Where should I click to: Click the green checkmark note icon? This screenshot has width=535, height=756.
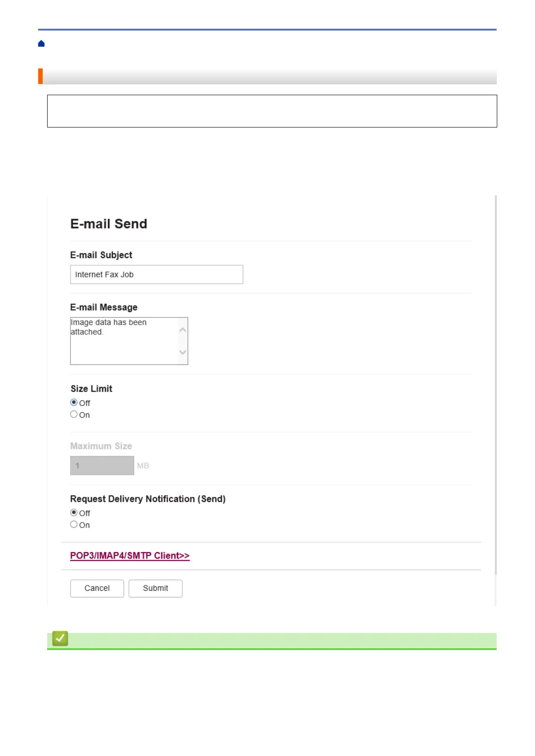(60, 638)
